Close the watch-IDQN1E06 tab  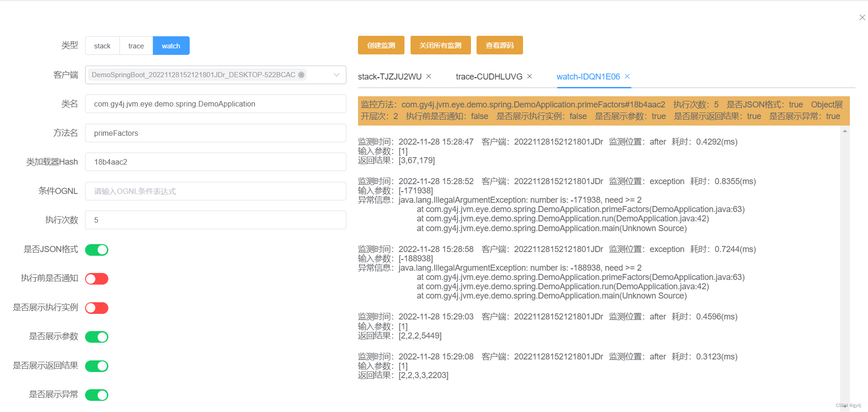[x=627, y=76]
